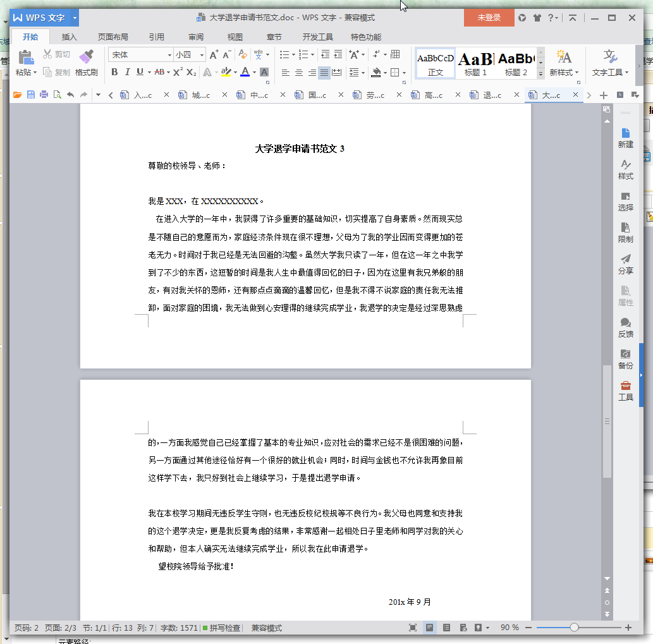Click the increase indent icon

338,54
